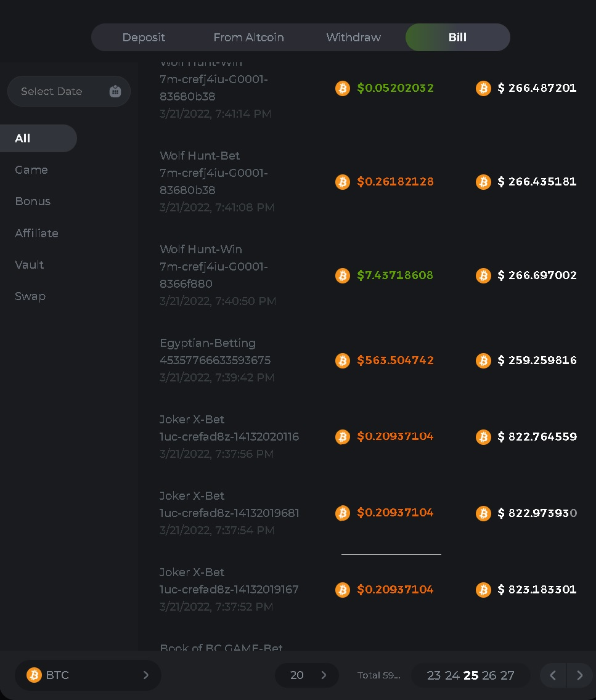
Task: Open Egyptian-Betting transaction entry
Action: [x=208, y=343]
